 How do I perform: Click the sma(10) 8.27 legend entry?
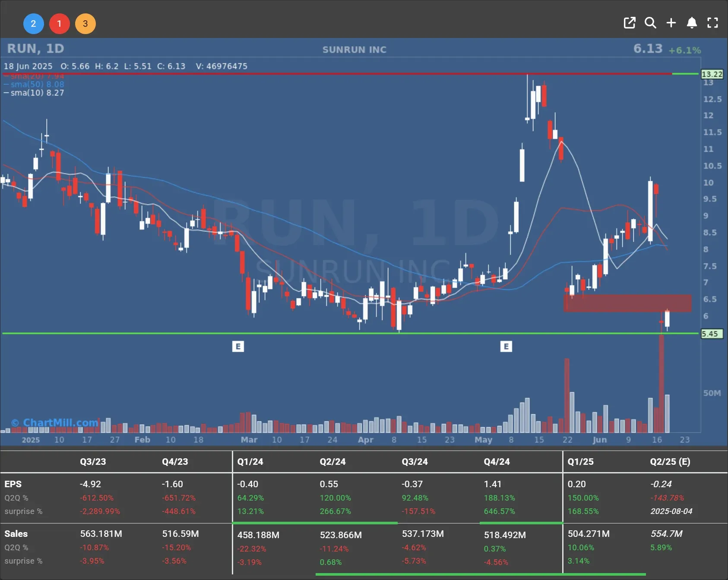tap(34, 93)
